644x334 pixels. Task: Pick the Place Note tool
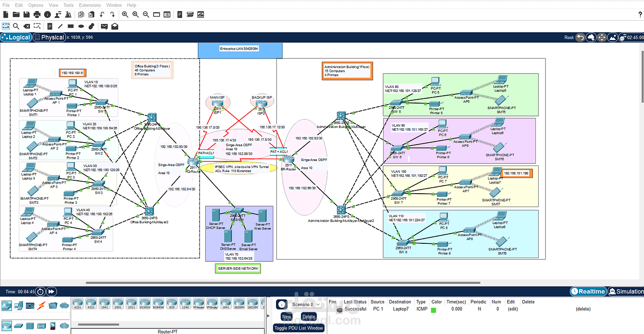click(50, 26)
